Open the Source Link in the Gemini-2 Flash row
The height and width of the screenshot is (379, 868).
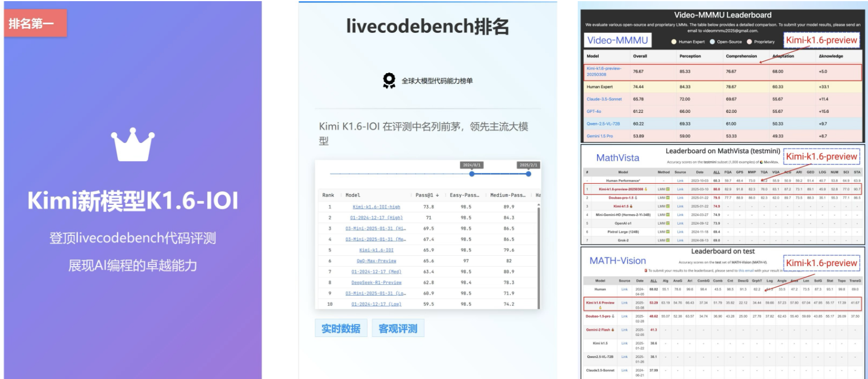coord(624,330)
